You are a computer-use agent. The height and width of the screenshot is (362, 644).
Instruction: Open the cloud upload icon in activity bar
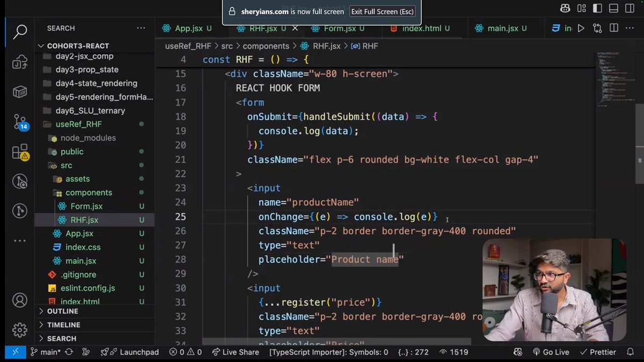(x=20, y=62)
